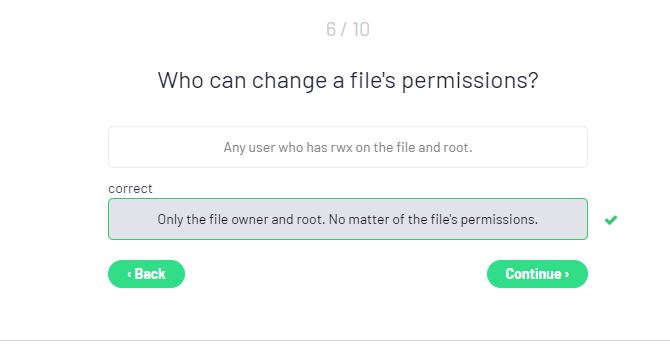Click the 6 / 10 progress counter
This screenshot has height=364, width=670.
348,29
